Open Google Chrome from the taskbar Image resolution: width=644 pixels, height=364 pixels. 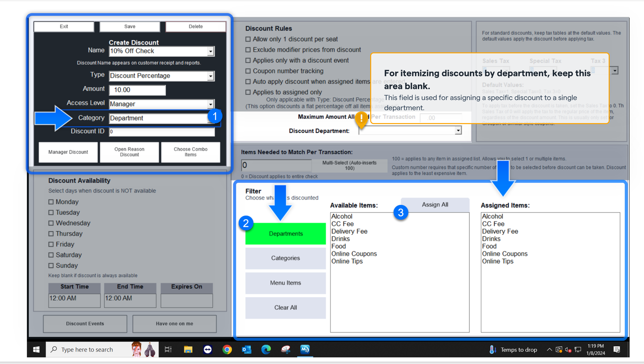click(x=227, y=350)
